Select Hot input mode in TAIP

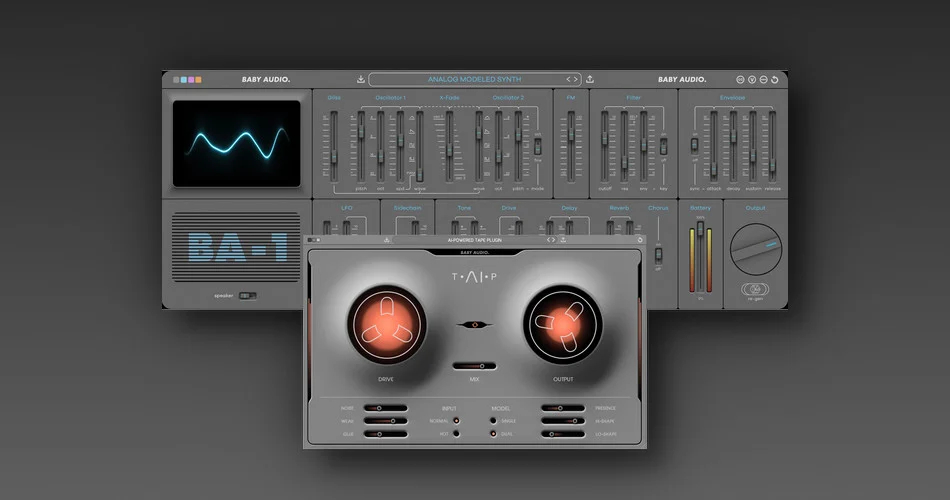point(456,434)
